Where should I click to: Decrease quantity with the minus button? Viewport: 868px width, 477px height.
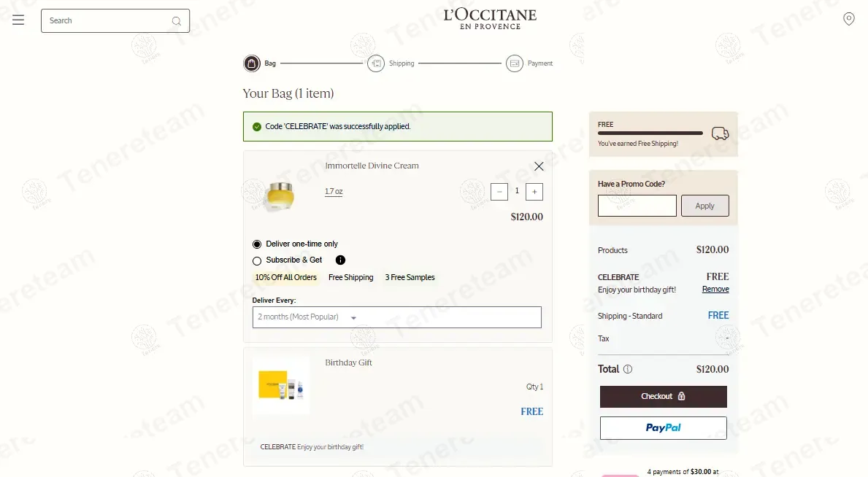pyautogui.click(x=499, y=192)
